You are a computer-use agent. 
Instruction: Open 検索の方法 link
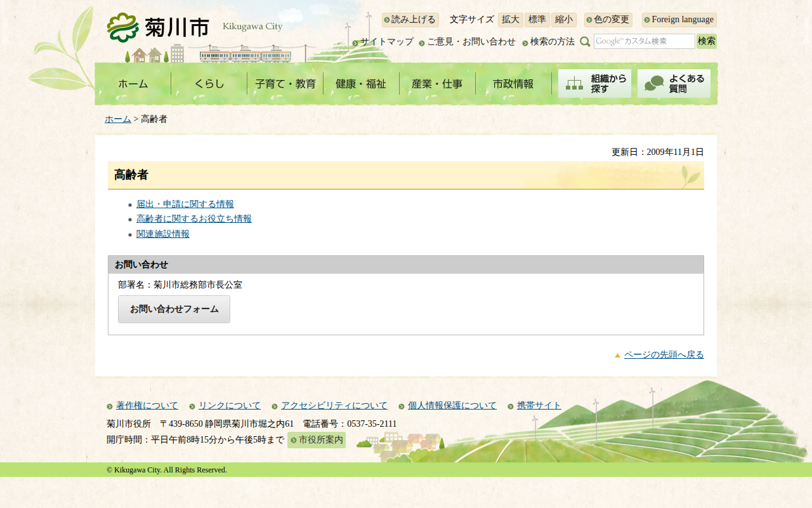pyautogui.click(x=553, y=42)
